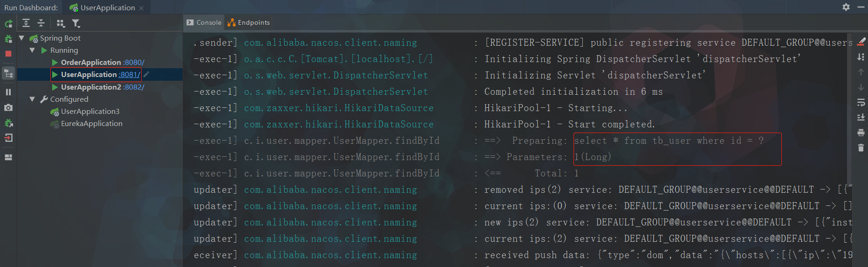Screen dimensions: 868x267
Task: Click log line 'received push data'
Action: (668, 255)
